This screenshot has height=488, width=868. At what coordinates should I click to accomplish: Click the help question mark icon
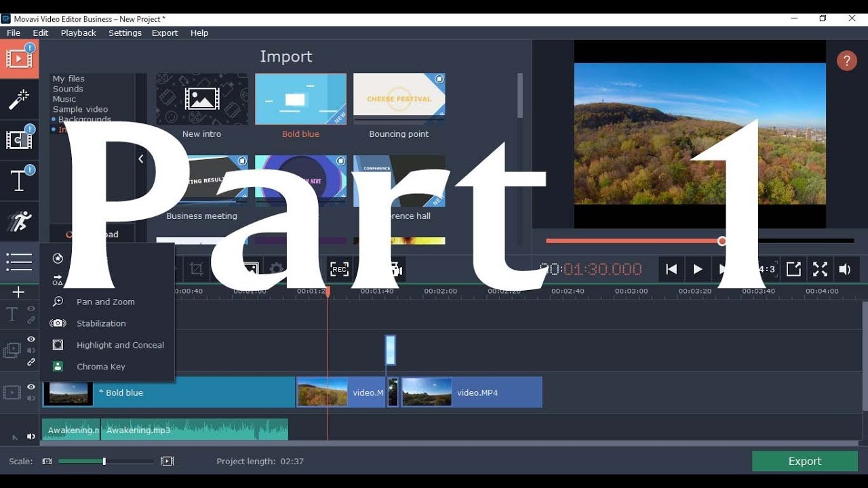[x=846, y=61]
